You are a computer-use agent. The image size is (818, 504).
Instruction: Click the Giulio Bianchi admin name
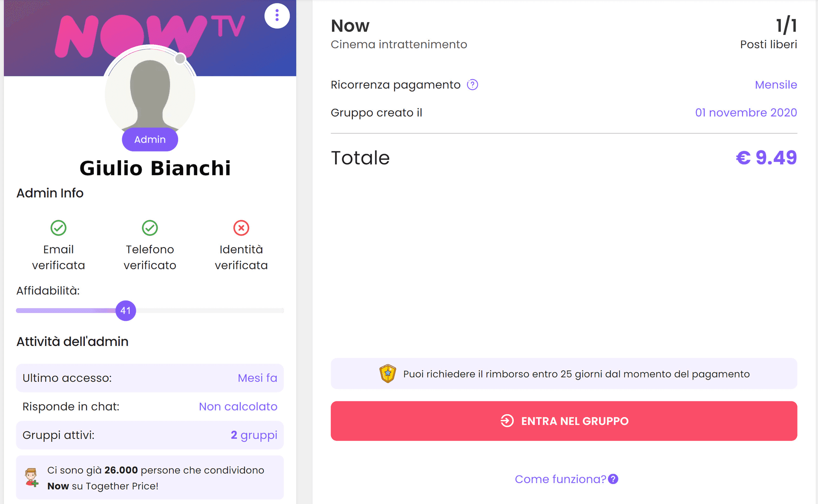155,168
